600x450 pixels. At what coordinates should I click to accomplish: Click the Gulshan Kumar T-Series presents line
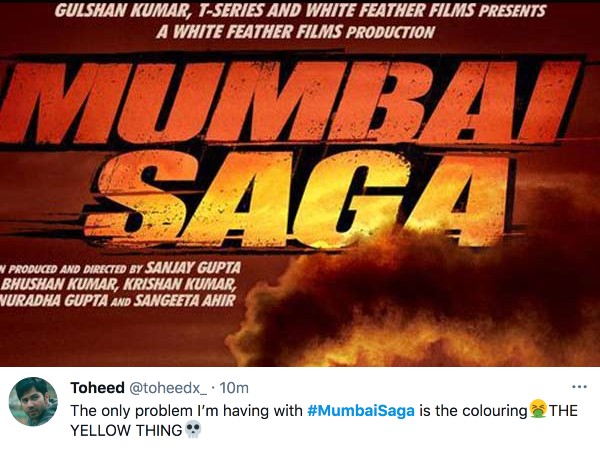[300, 11]
